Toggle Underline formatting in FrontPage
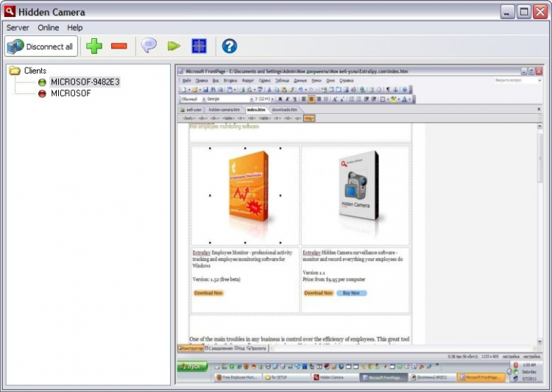 click(295, 99)
